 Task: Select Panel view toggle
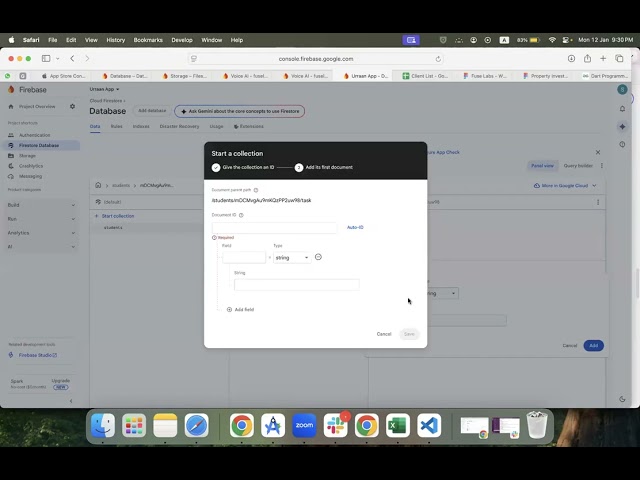(x=542, y=166)
